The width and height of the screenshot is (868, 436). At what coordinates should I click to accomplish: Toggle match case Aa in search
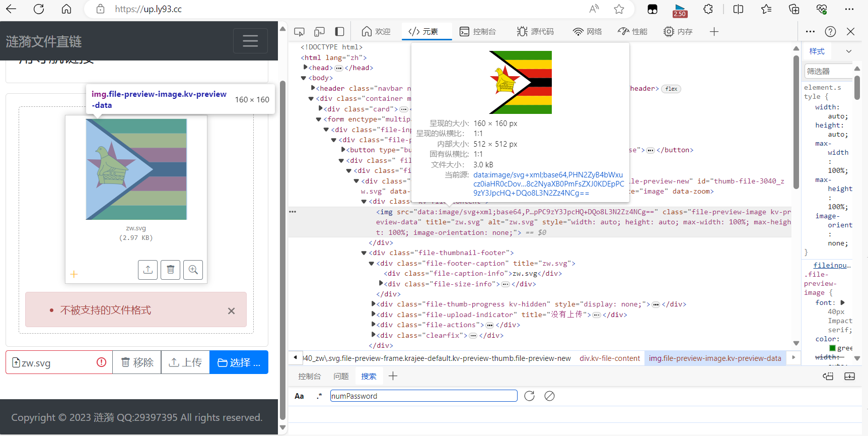[299, 396]
